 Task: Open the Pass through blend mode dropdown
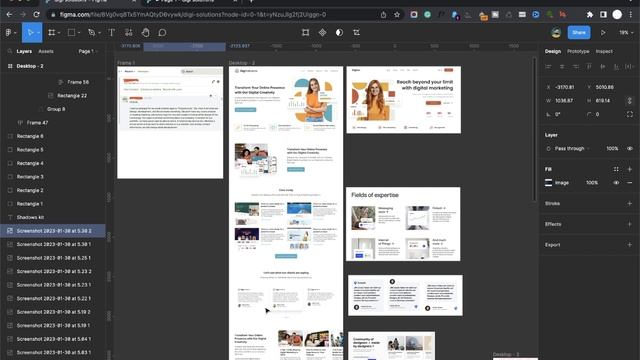tap(572, 149)
